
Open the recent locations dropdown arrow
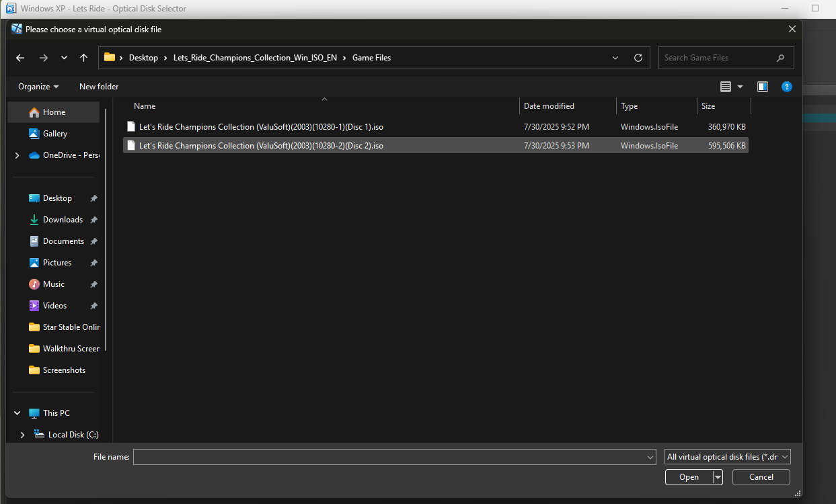tap(64, 58)
